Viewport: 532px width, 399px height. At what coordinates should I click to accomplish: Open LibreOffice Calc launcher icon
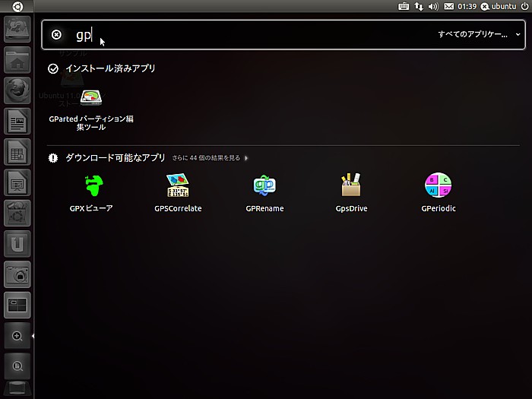(17, 152)
